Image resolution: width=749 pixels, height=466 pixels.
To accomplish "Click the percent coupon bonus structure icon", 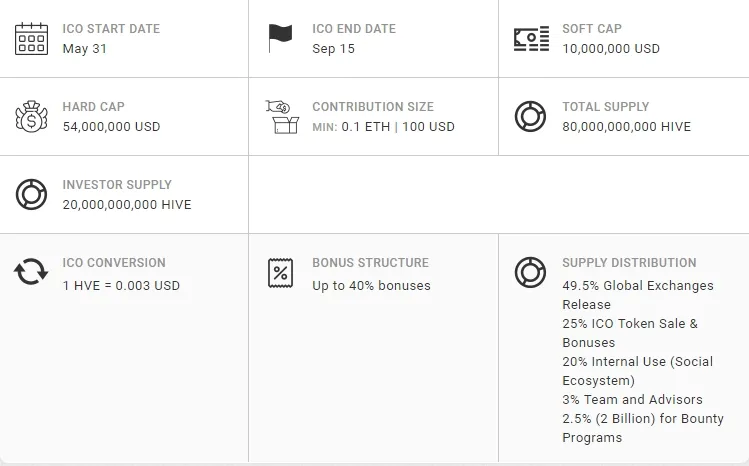I will coord(280,273).
